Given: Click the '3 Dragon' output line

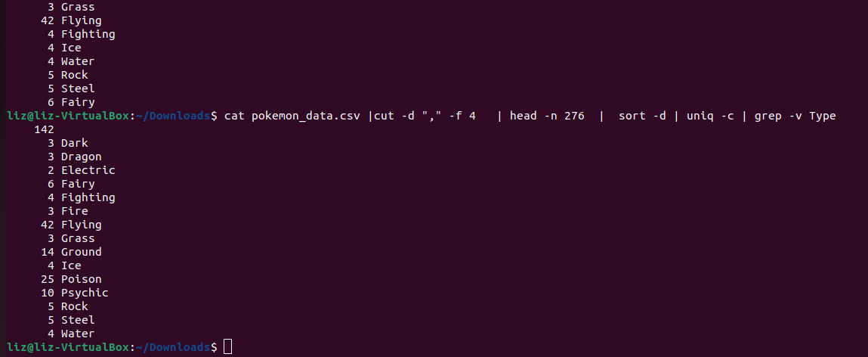Looking at the screenshot, I should (x=75, y=157).
